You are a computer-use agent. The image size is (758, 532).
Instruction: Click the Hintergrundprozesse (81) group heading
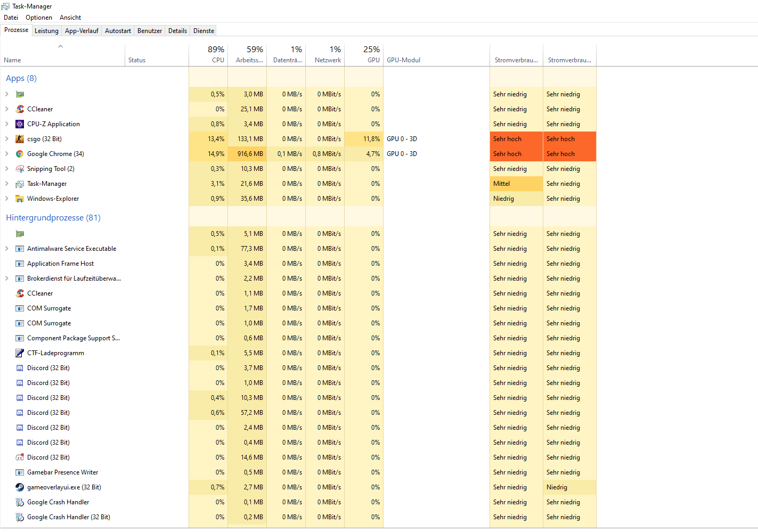(x=53, y=218)
